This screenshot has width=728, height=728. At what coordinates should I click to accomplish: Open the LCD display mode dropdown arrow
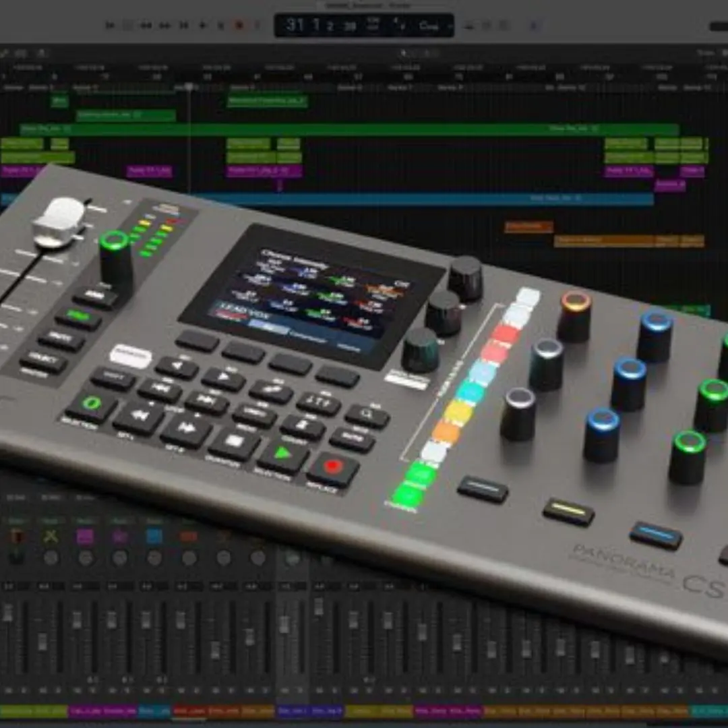pyautogui.click(x=450, y=26)
